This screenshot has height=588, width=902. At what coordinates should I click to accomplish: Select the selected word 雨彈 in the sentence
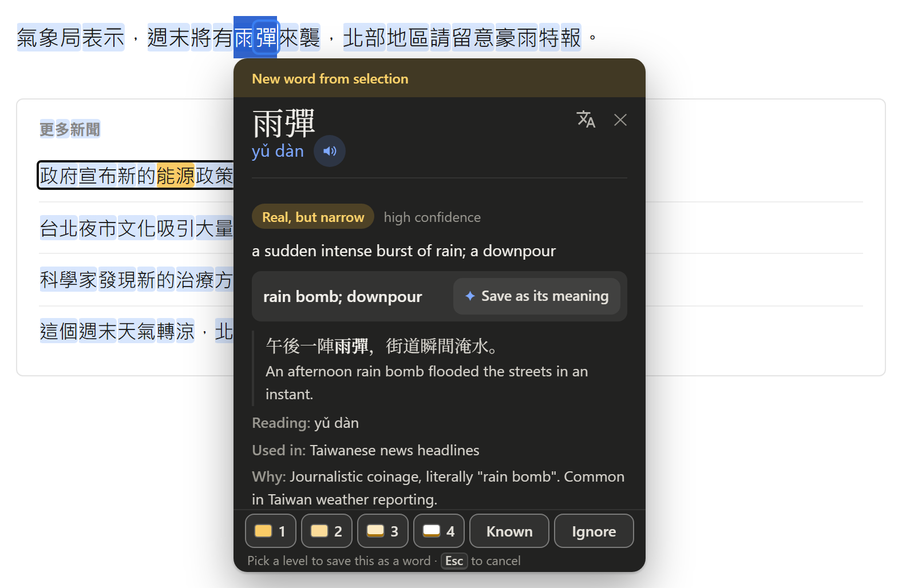click(x=255, y=38)
